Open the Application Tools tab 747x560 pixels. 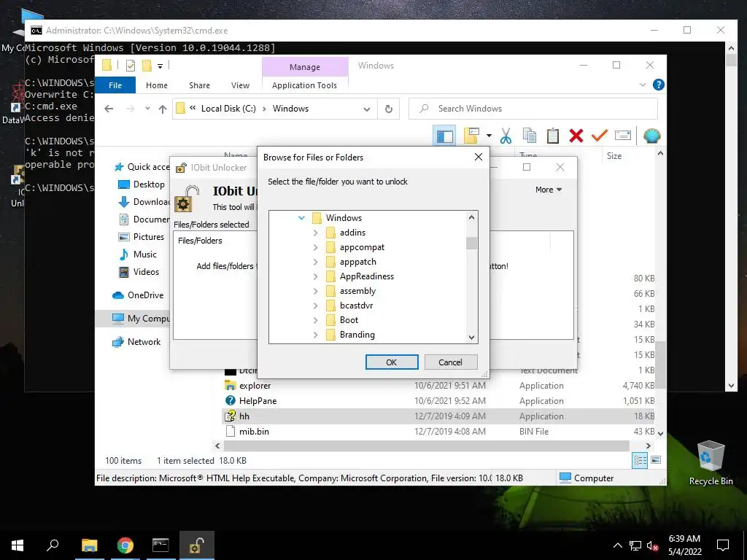click(304, 85)
